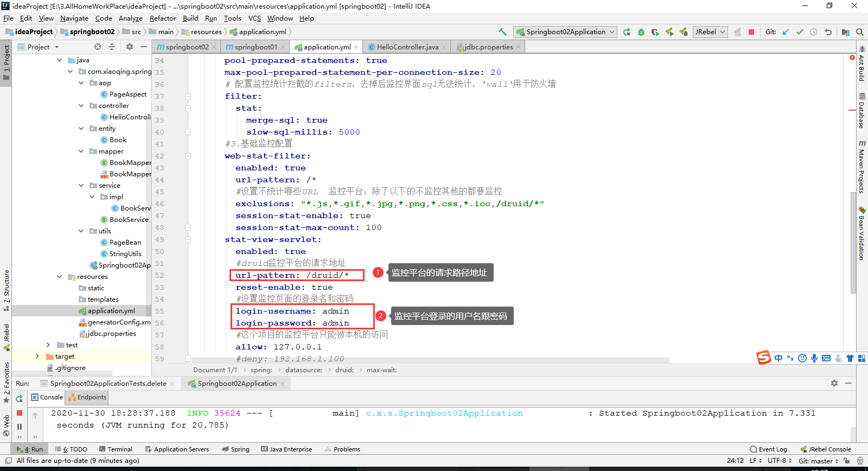Click the Git Revert undo arrow
Image resolution: width=868 pixels, height=471 pixels.
point(828,32)
